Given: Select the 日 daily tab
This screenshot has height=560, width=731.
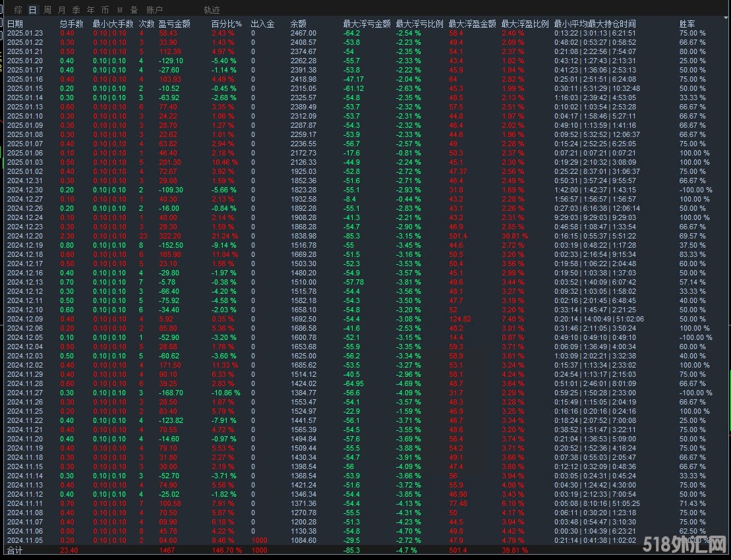Looking at the screenshot, I should point(33,10).
